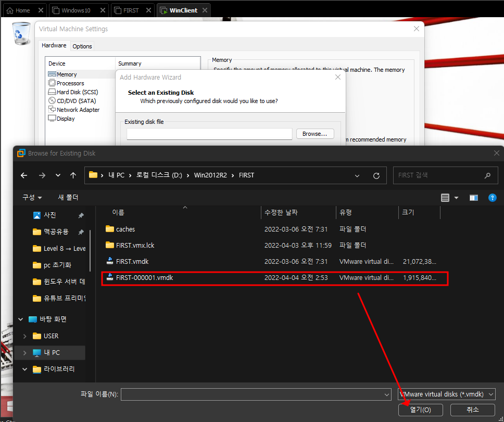Open the Recycle Bin desktop icon
Screen dimensions: 504x422
click(x=21, y=33)
